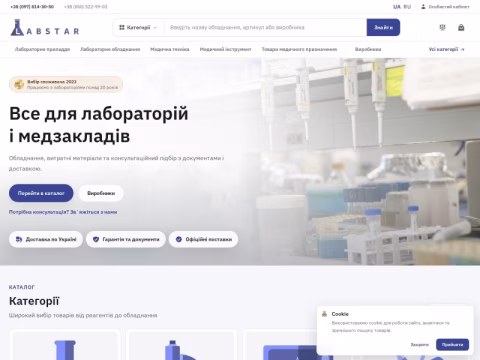Click the Знайти search button
This screenshot has height=360, width=480.
click(x=383, y=28)
